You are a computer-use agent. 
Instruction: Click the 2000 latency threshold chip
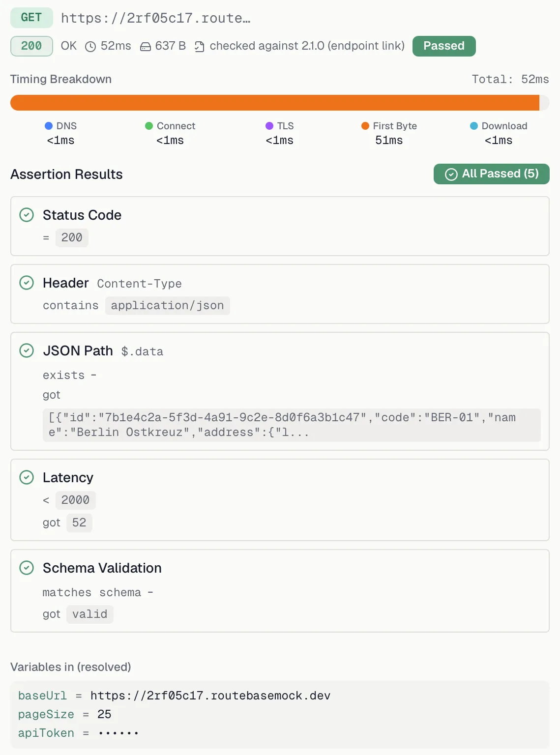click(75, 500)
